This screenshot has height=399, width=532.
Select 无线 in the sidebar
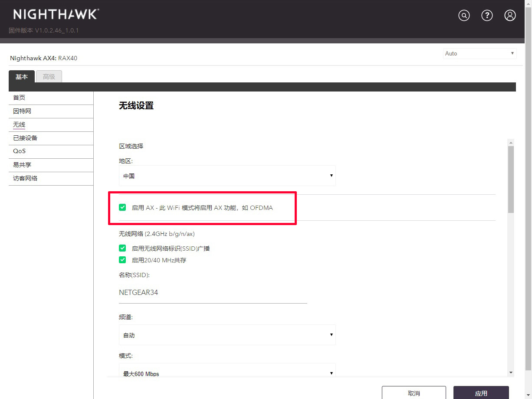point(51,125)
